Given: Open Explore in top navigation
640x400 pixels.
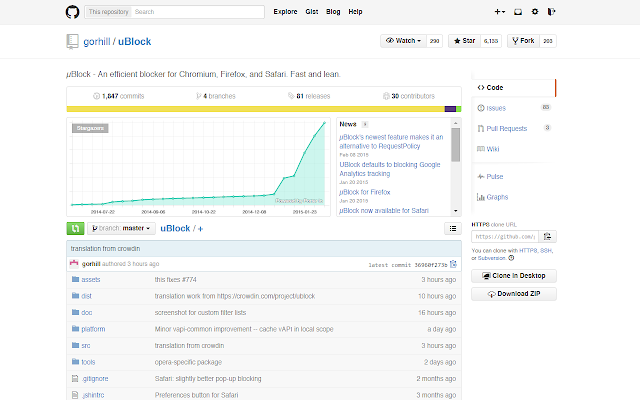Looking at the screenshot, I should point(285,12).
